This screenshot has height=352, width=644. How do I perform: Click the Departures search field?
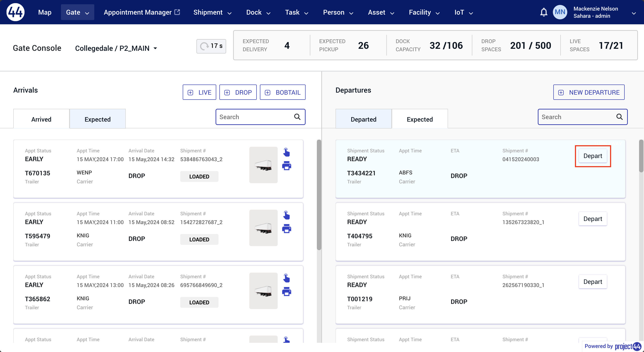tap(583, 117)
